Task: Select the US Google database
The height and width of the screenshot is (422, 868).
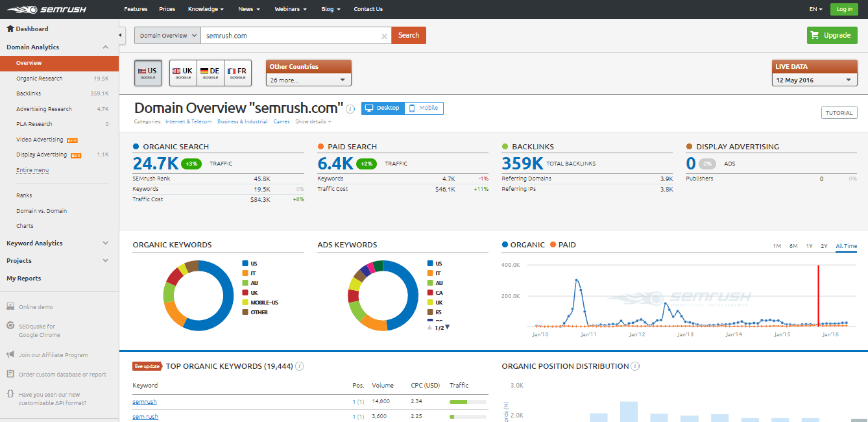Action: 148,73
